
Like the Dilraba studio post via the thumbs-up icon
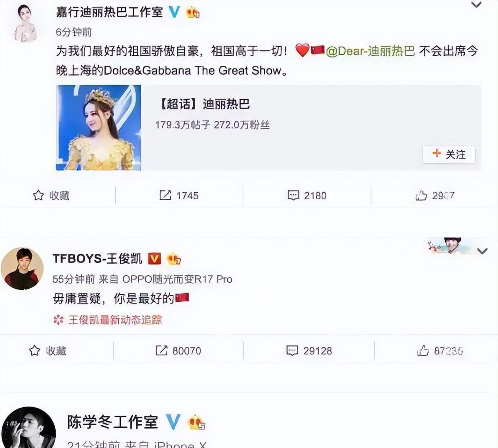click(435, 195)
